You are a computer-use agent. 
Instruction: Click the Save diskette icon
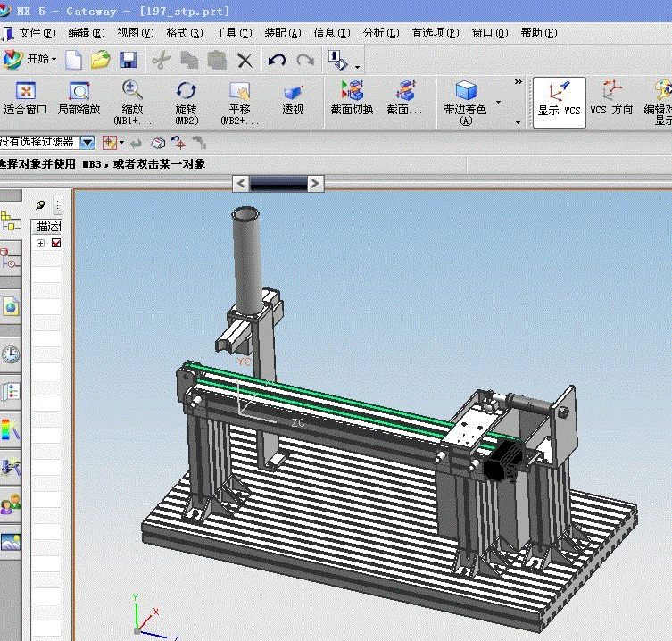click(129, 60)
